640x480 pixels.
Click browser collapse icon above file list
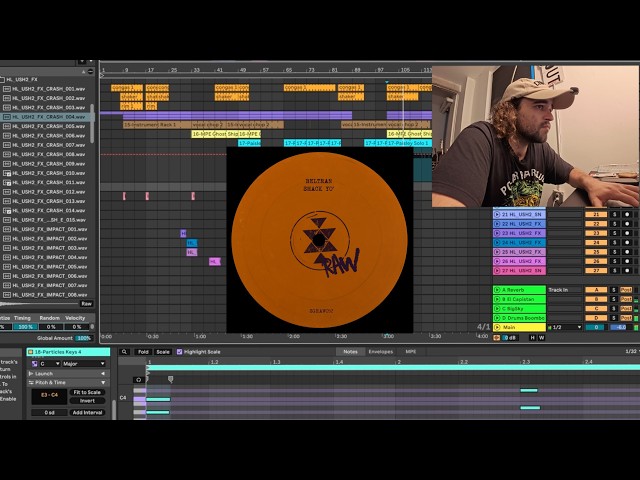[x=90, y=72]
